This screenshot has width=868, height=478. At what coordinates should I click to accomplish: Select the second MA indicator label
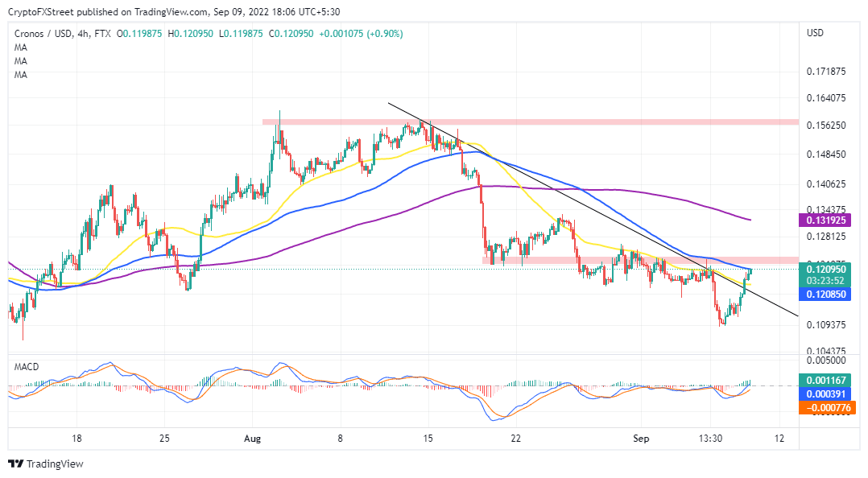19,61
